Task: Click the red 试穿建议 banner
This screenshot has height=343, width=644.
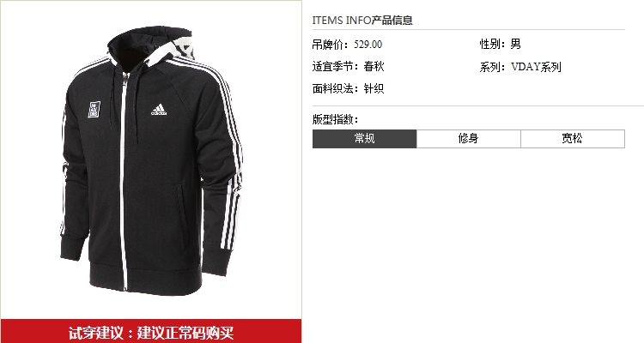Action: pyautogui.click(x=151, y=332)
